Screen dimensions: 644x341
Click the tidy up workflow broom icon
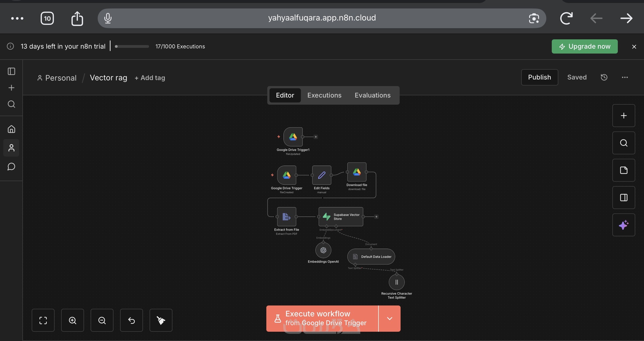(x=161, y=320)
